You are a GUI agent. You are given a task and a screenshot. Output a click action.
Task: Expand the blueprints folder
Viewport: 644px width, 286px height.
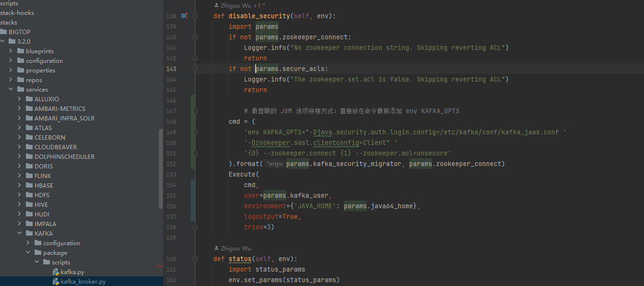point(11,51)
